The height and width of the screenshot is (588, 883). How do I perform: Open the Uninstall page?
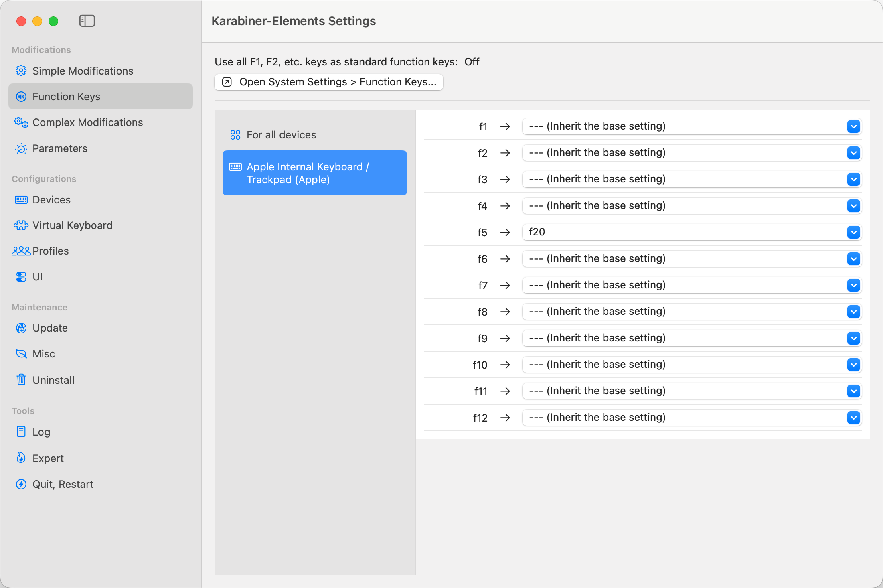pyautogui.click(x=101, y=380)
